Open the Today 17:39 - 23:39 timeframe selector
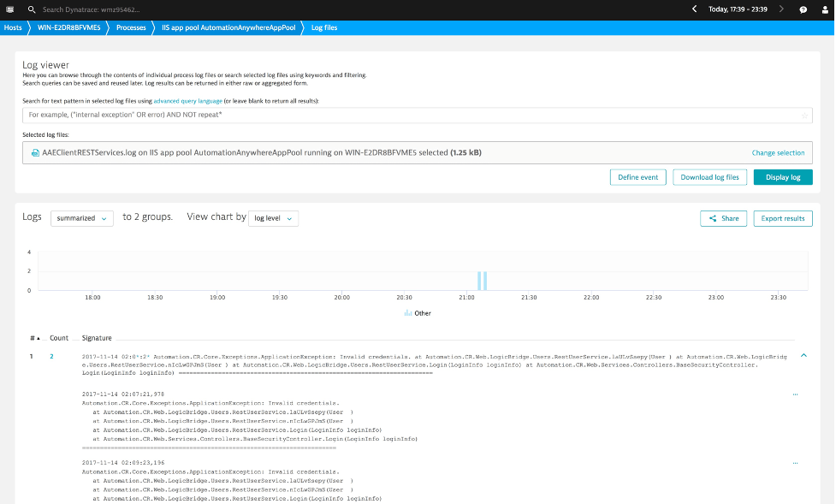The height and width of the screenshot is (504, 836). point(738,9)
